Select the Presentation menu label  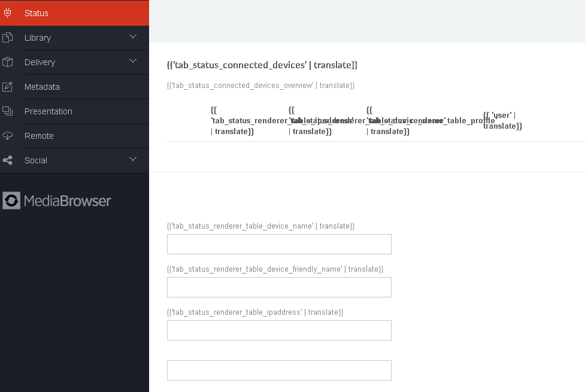[48, 111]
